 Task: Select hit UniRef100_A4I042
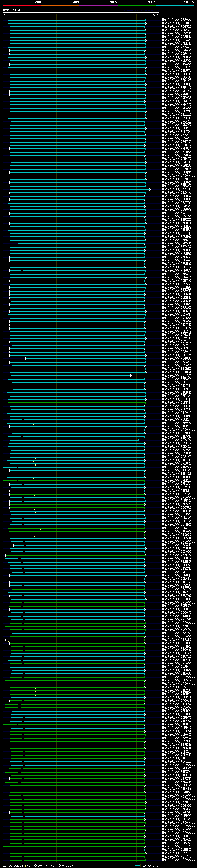coord(177,413)
